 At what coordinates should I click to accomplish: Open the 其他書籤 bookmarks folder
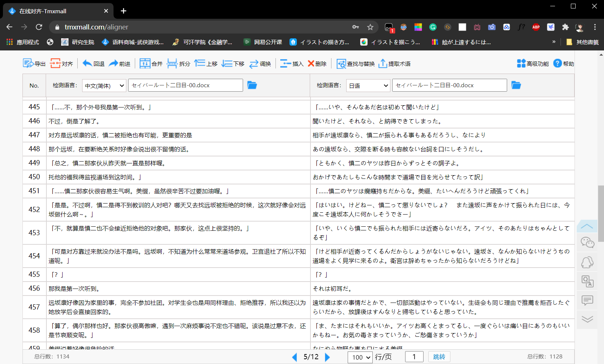point(582,42)
